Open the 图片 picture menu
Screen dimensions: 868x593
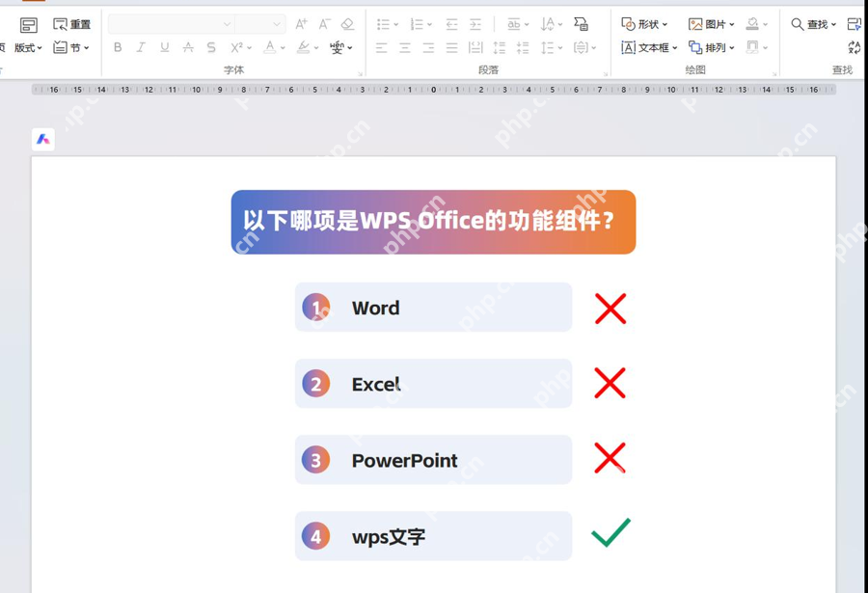(x=712, y=24)
